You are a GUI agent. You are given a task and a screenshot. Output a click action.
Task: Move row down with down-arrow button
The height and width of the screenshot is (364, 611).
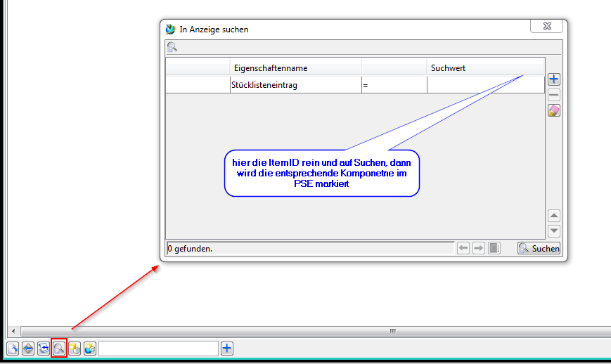[554, 230]
